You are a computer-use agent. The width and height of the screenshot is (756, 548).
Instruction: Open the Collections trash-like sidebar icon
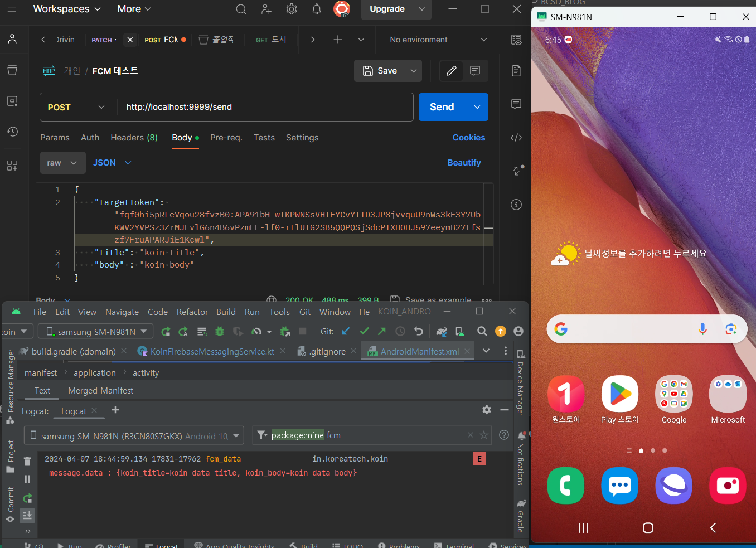[12, 70]
